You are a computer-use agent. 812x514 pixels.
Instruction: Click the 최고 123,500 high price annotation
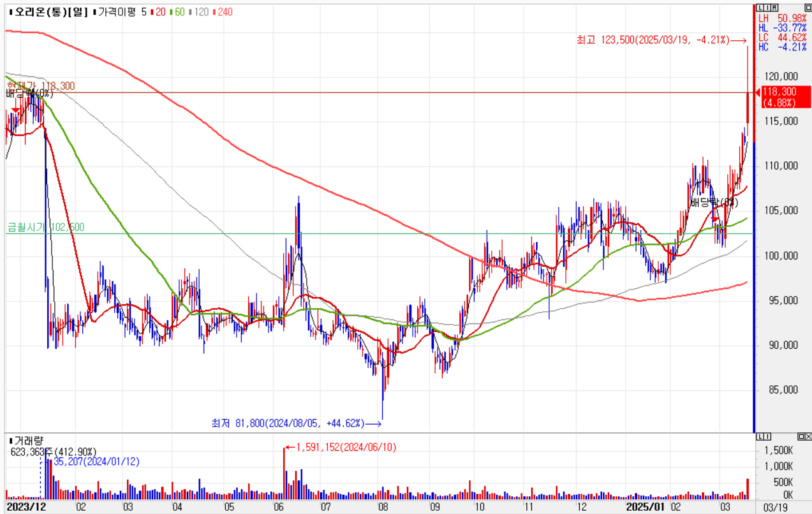652,40
